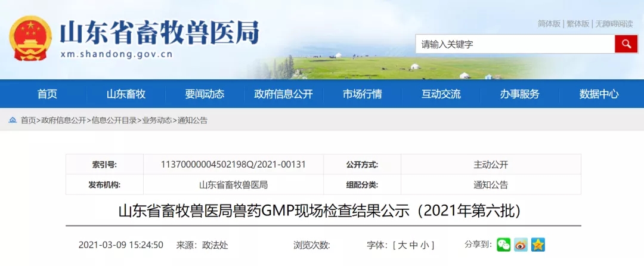The width and height of the screenshot is (644, 266).
Task: Click the xm.shandong.gov.cn URL text
Action: [116, 54]
